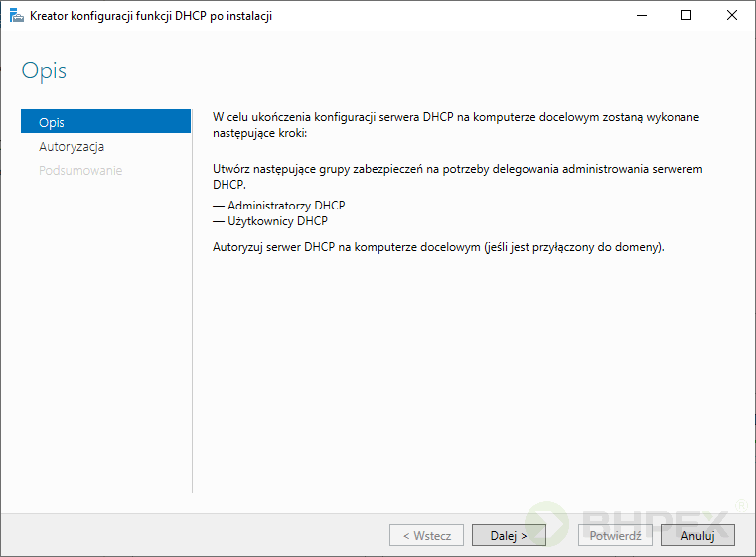Click the sentence 'Autoryzuj serwer DHCP na komputerze'

coord(438,246)
